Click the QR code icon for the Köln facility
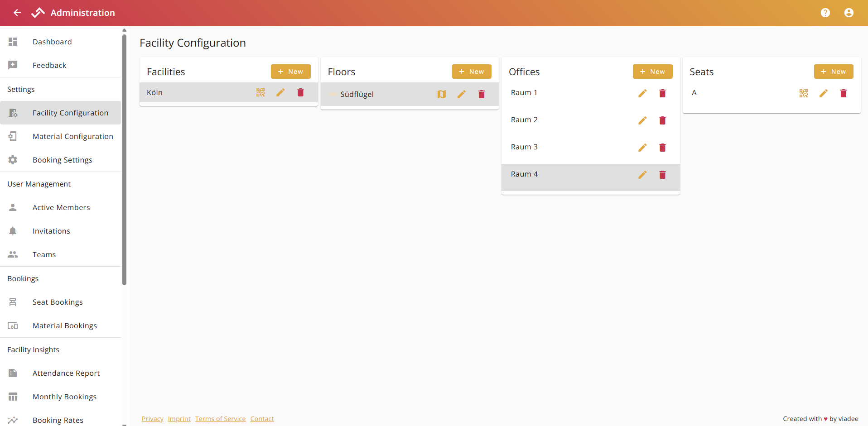 [260, 92]
